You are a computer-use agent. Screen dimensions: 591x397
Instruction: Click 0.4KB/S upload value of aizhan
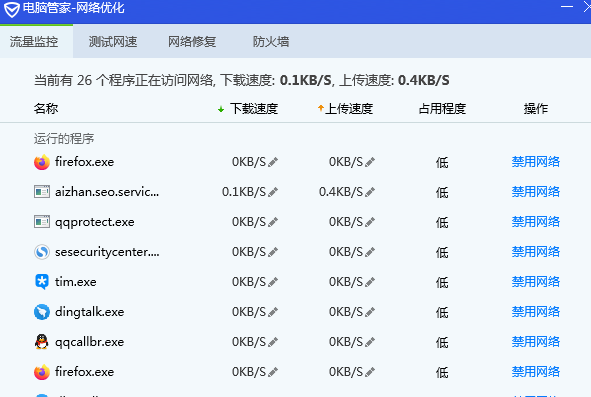click(341, 192)
